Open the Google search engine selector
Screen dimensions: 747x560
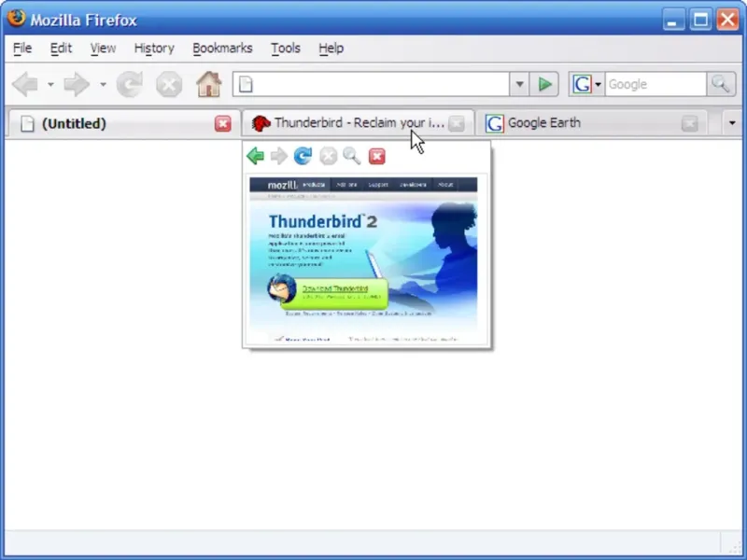click(586, 84)
